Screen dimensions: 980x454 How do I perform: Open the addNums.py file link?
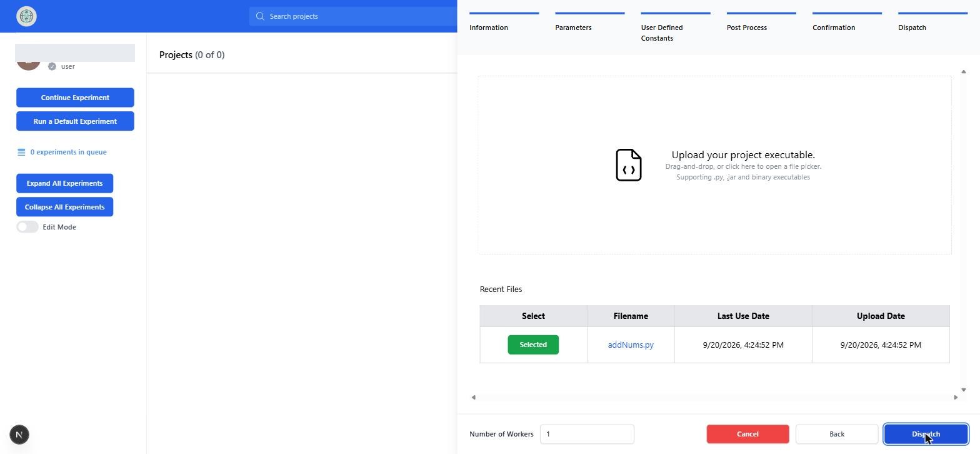click(631, 345)
